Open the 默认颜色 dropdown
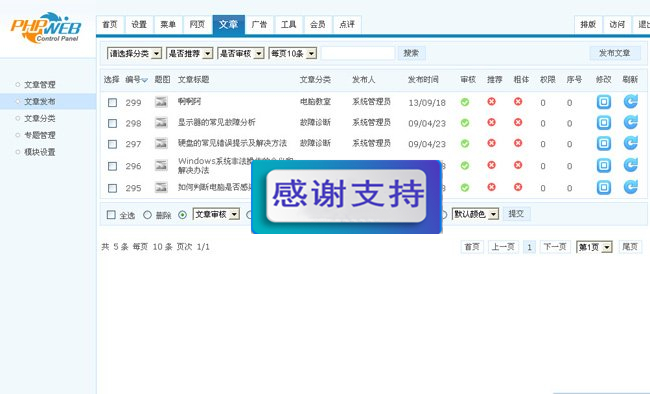The image size is (650, 394). coord(475,214)
